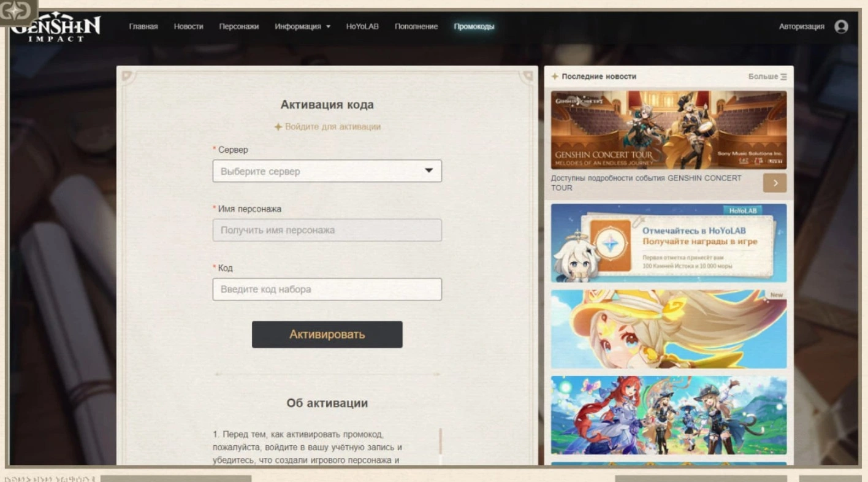Open the Персонажи menu item
This screenshot has width=868, height=482.
pos(238,26)
